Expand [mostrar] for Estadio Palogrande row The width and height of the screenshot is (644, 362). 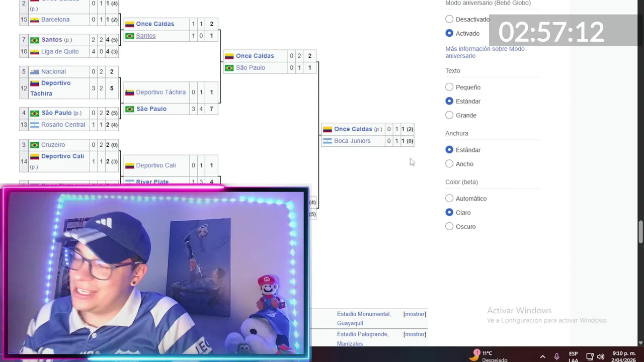(415, 334)
